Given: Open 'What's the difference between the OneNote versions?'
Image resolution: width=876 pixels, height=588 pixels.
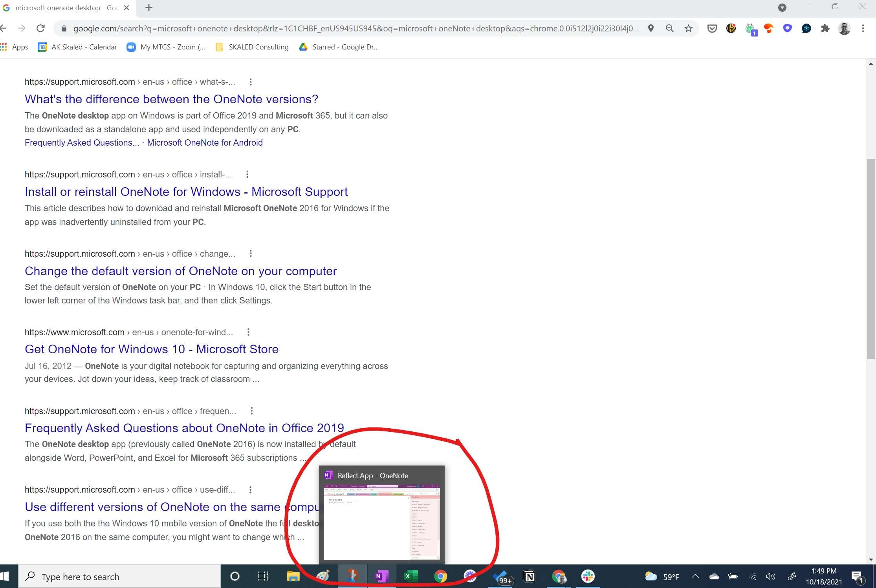Looking at the screenshot, I should pos(171,99).
